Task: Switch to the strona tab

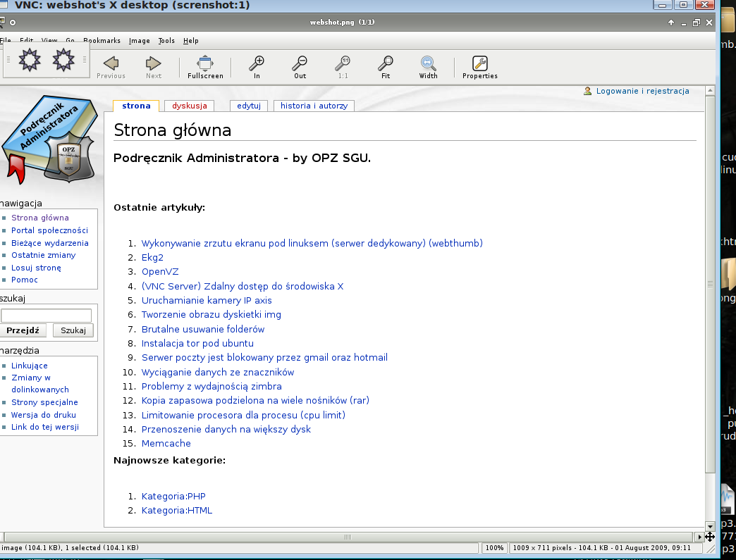Action: tap(136, 106)
